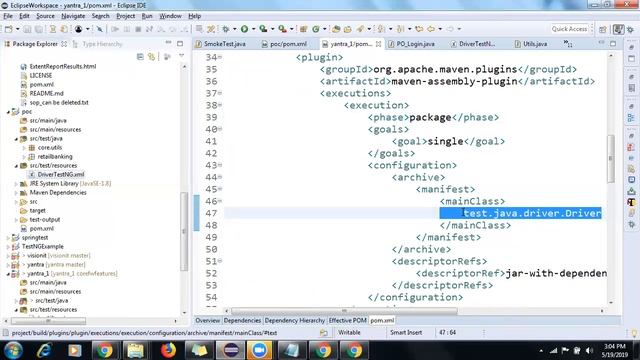
Task: Click the Save All toolbar icon
Action: coord(39,29)
